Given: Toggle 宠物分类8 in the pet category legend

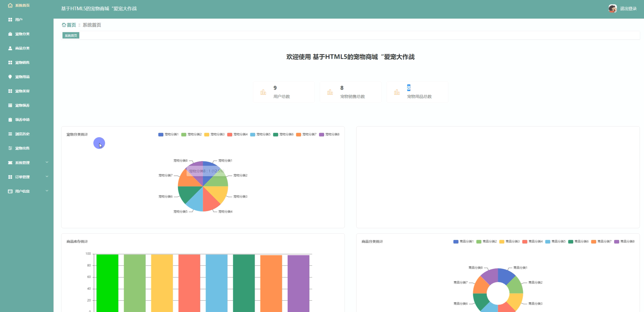Looking at the screenshot, I should pyautogui.click(x=329, y=134).
